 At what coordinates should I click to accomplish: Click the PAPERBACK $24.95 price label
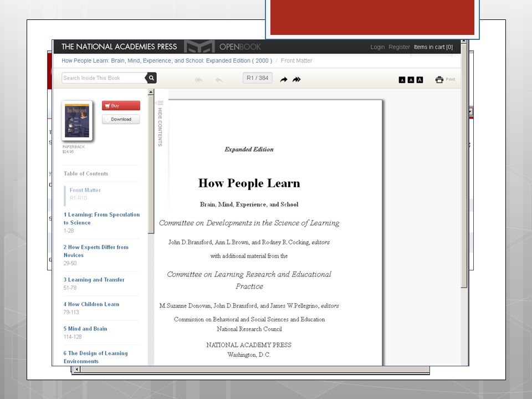pos(74,149)
